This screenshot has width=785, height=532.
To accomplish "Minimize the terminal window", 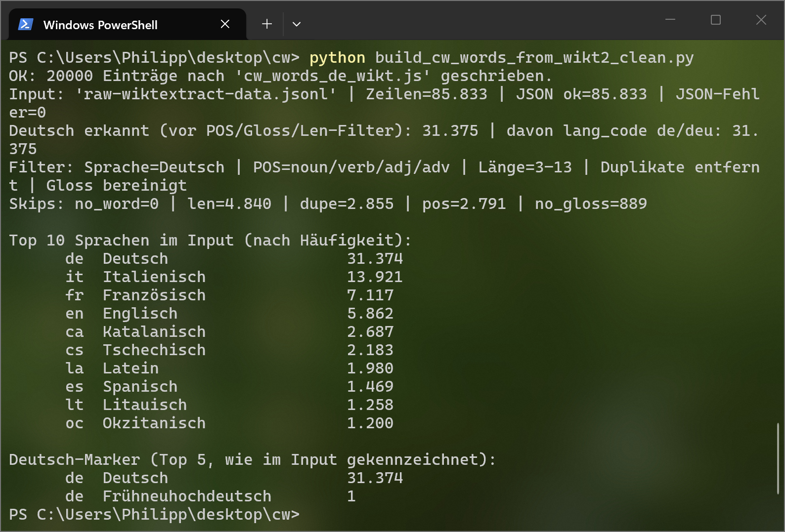I will (x=670, y=20).
